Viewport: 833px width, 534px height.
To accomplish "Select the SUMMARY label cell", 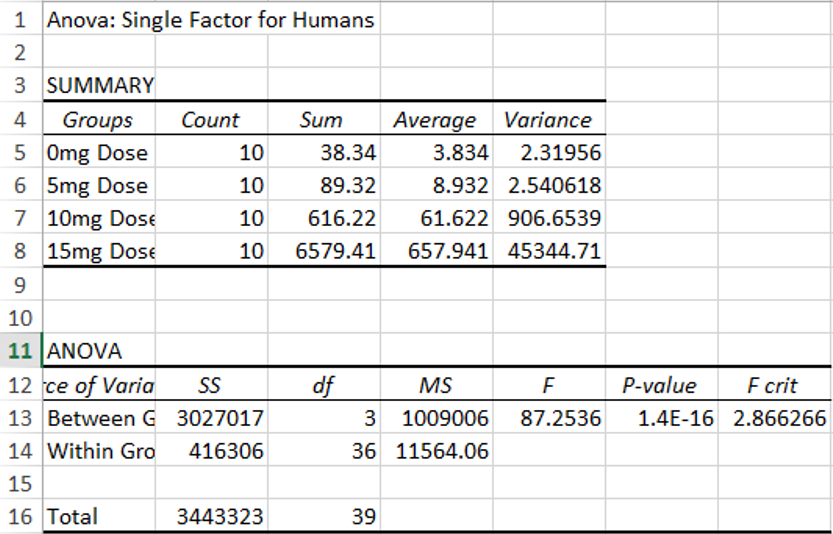I will pyautogui.click(x=99, y=86).
